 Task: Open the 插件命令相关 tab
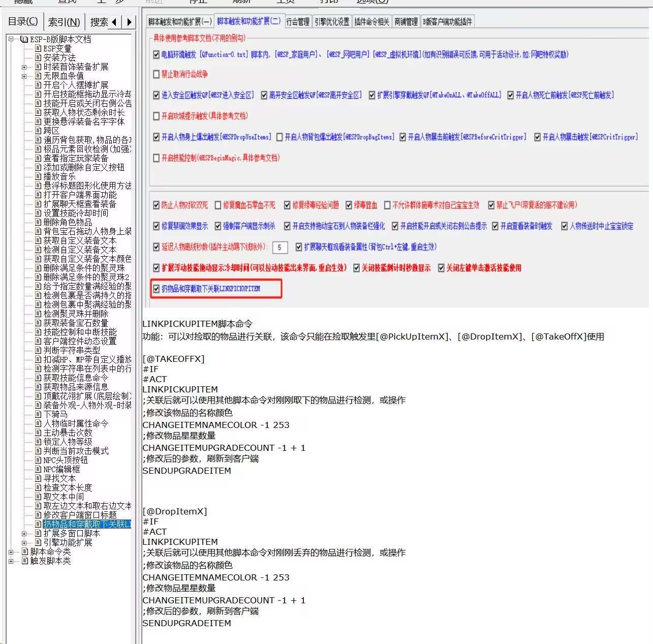coord(372,21)
